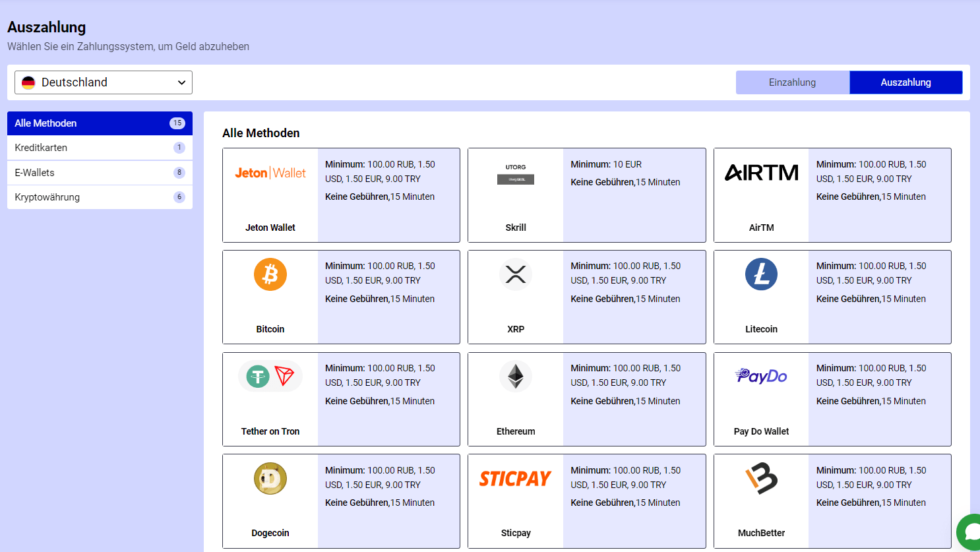This screenshot has width=980, height=552.
Task: Click the Jeton Wallet minimum amounts panel
Action: pyautogui.click(x=388, y=195)
